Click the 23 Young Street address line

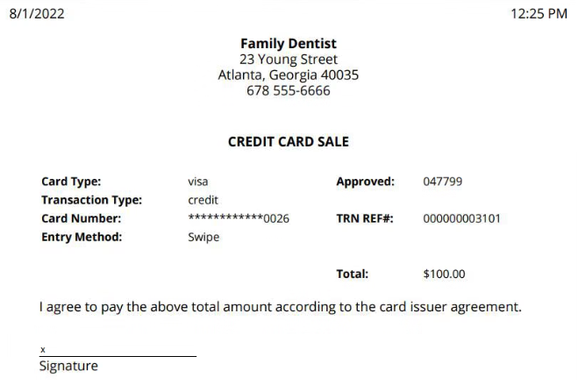(x=289, y=59)
